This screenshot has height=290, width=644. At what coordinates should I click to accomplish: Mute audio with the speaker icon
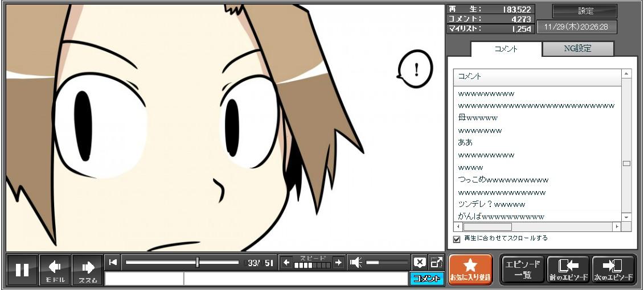click(356, 262)
